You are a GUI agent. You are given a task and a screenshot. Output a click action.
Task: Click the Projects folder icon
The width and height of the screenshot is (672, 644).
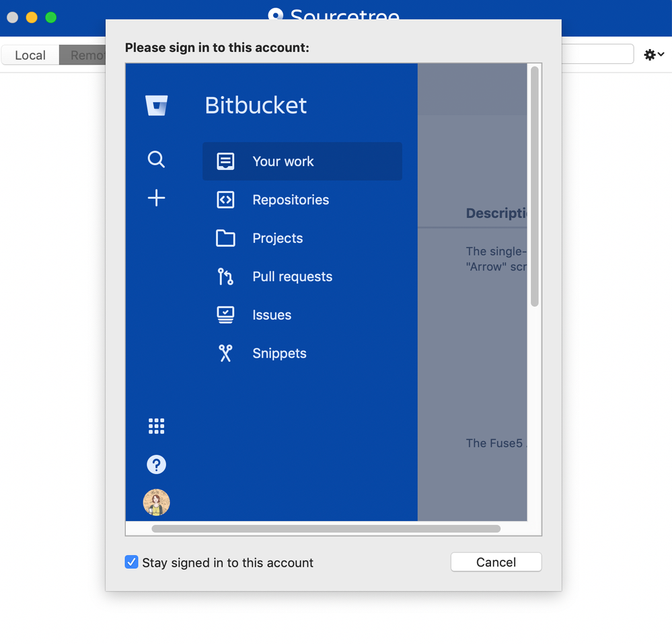pos(225,238)
